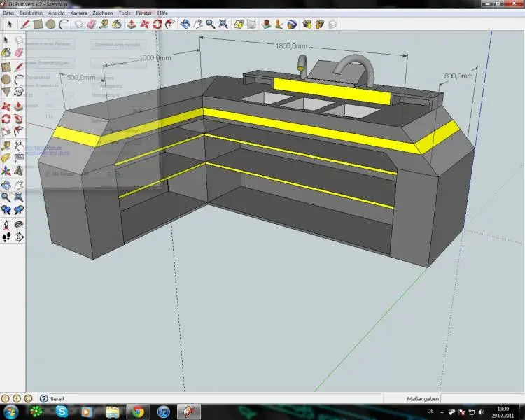Click the Maßangaben measurement input box
The height and width of the screenshot is (420, 525).
(483, 398)
